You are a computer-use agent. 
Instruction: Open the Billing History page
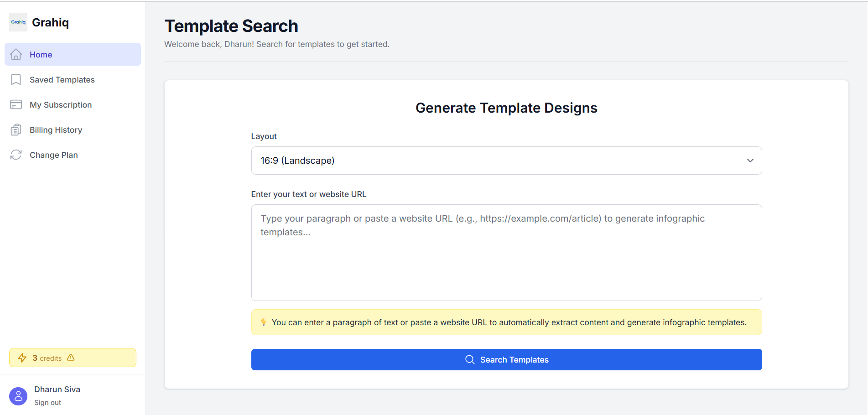pyautogui.click(x=56, y=130)
